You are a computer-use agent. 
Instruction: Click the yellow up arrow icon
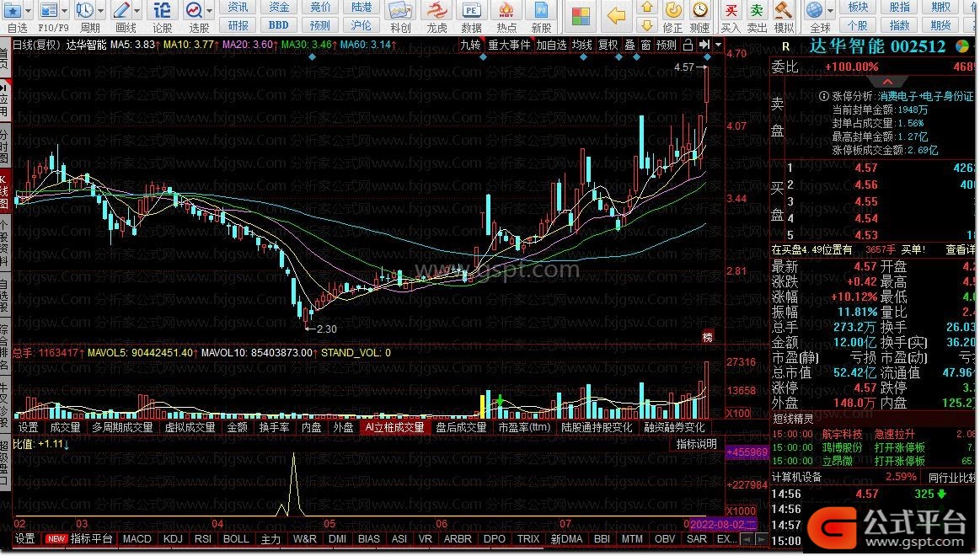tap(647, 8)
